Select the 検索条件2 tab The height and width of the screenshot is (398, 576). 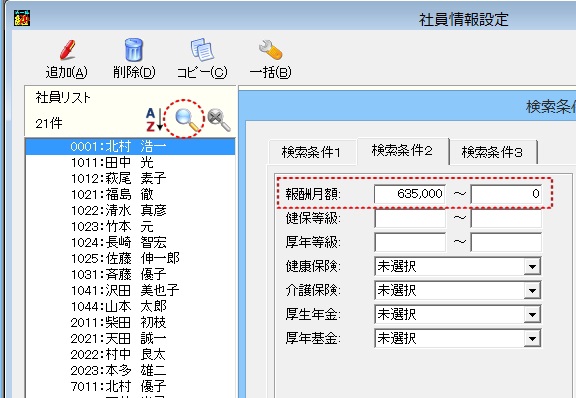click(402, 151)
